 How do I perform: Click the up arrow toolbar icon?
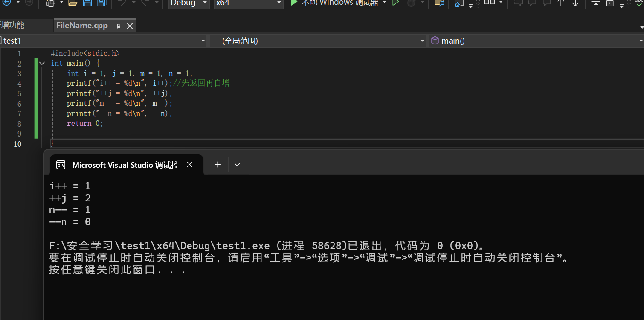561,3
